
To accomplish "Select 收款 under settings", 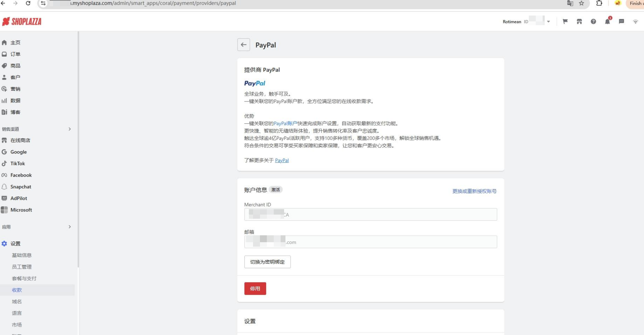I will coord(17,290).
